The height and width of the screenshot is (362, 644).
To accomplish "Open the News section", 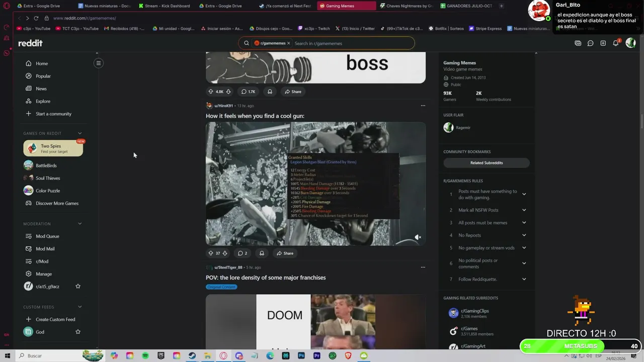I will (x=41, y=88).
